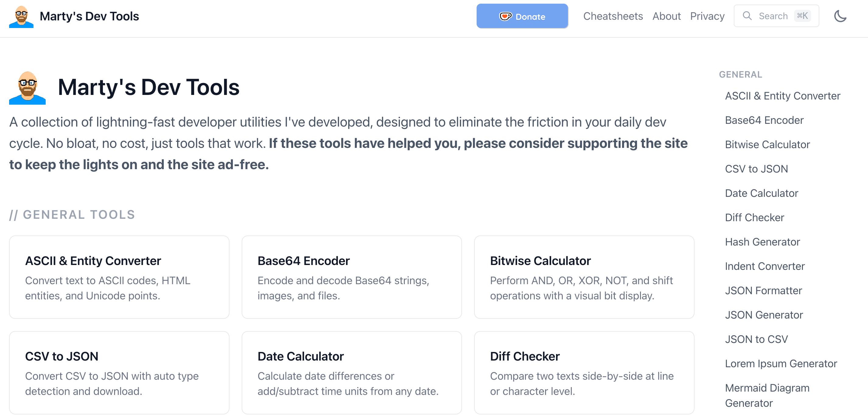Open the ASCII & Entity Converter card
This screenshot has width=868, height=415.
119,277
